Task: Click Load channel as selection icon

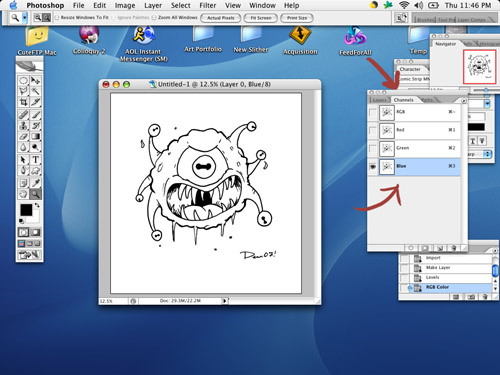Action: tap(411, 248)
